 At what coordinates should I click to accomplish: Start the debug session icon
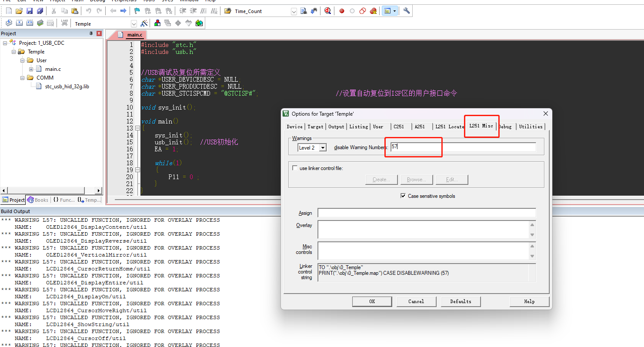[327, 11]
